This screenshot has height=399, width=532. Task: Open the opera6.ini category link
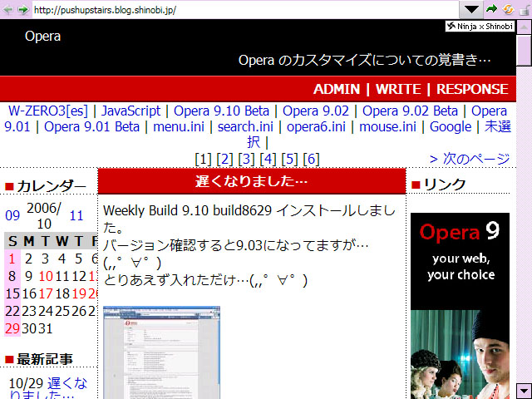tap(316, 127)
